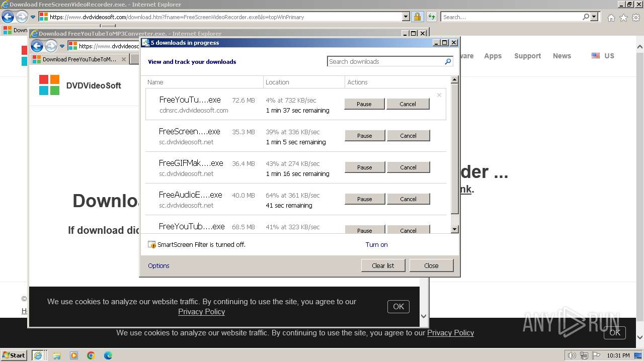
Task: Click the search magnifier in main IE toolbar
Action: click(x=586, y=17)
